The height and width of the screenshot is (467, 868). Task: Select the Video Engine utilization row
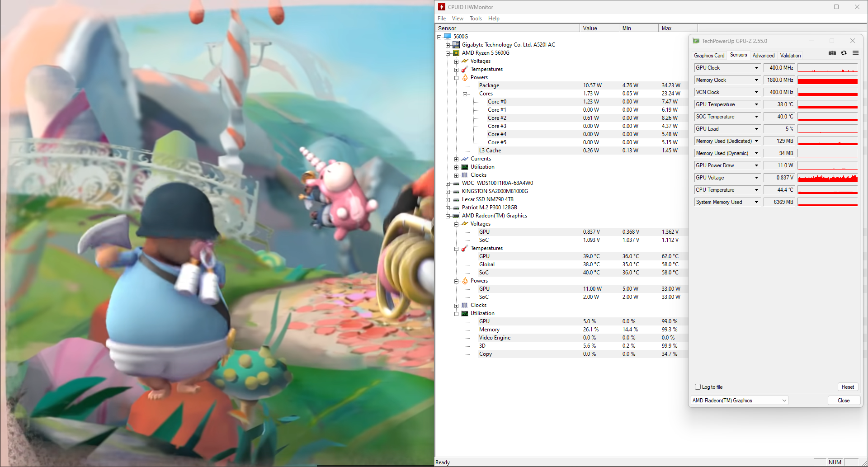point(583,338)
